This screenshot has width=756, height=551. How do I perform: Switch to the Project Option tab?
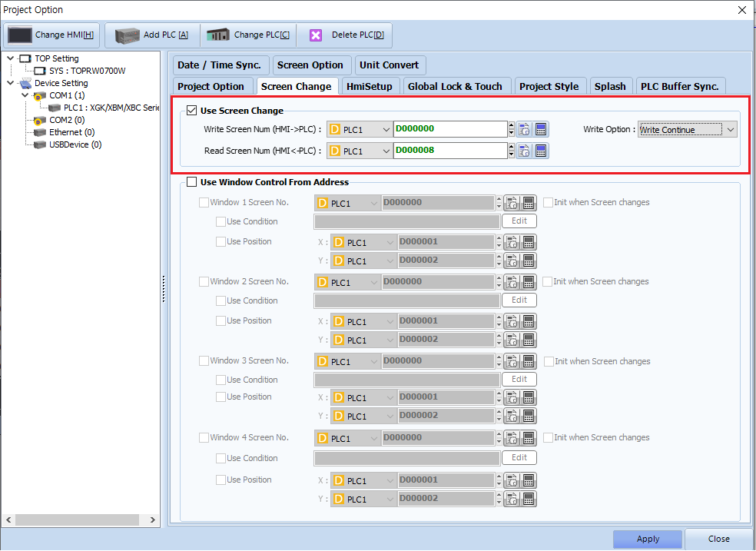[211, 86]
